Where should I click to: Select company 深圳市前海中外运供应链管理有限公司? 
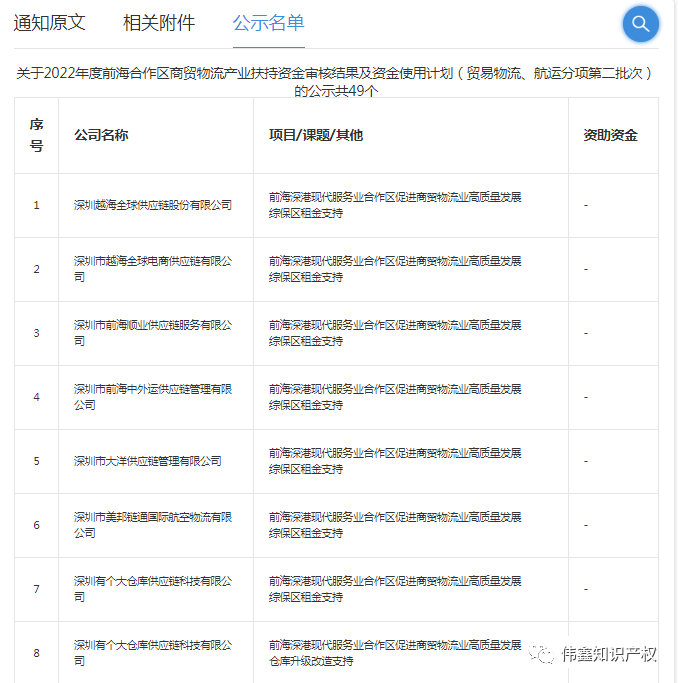pos(153,397)
